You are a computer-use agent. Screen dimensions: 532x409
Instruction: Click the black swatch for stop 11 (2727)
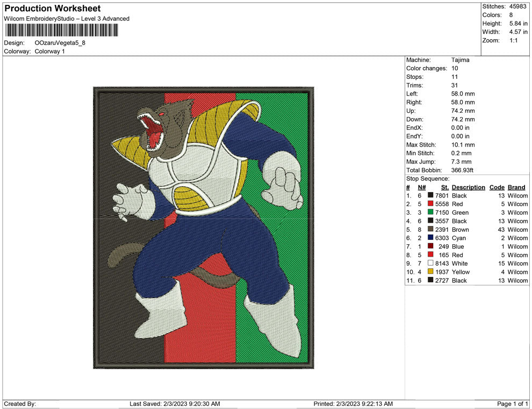point(430,280)
